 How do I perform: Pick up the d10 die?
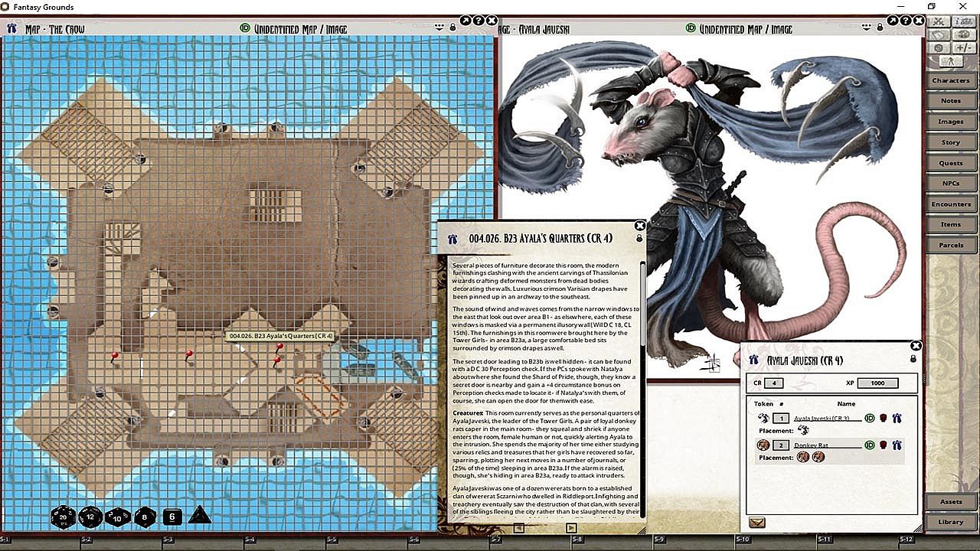[x=118, y=517]
